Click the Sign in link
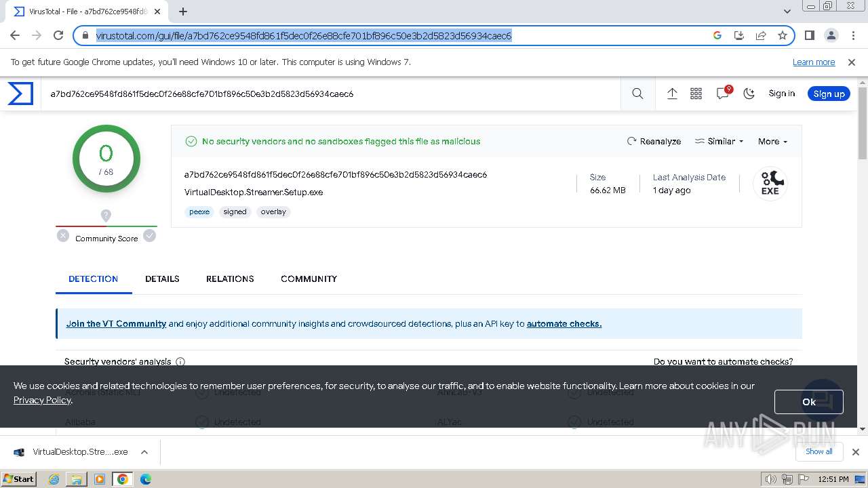868x488 pixels. tap(781, 94)
